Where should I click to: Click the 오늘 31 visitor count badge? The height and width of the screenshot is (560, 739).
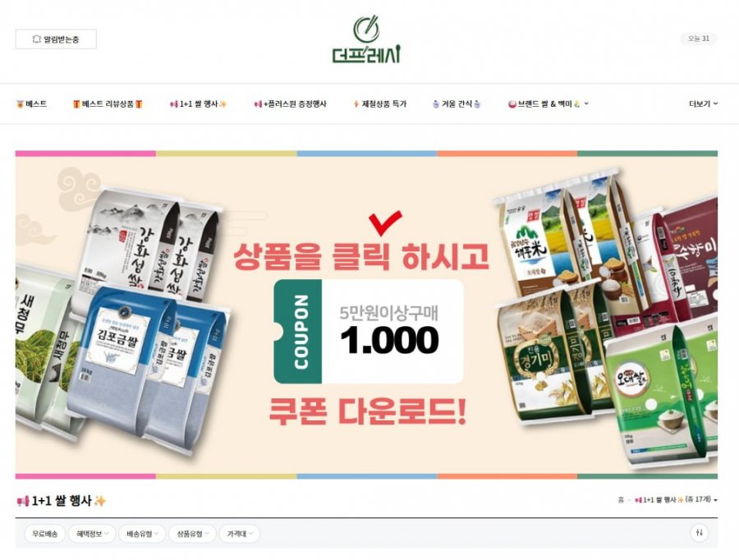[x=699, y=39]
